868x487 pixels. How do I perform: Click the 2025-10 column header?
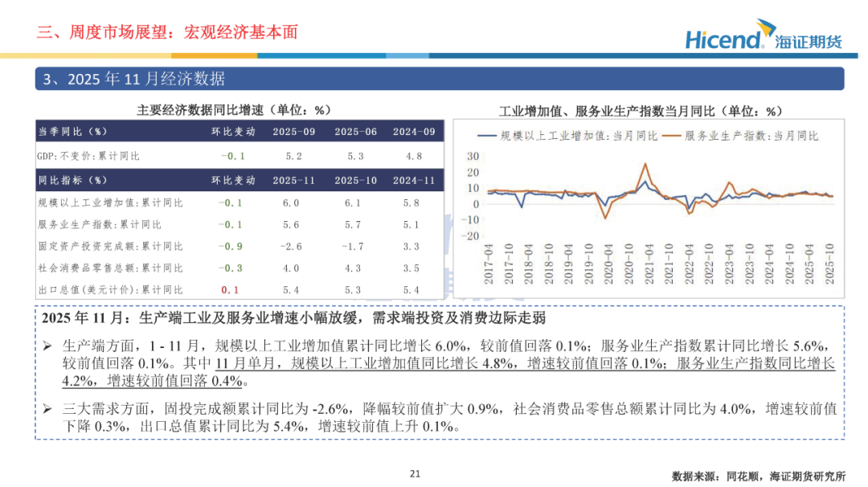pos(355,180)
